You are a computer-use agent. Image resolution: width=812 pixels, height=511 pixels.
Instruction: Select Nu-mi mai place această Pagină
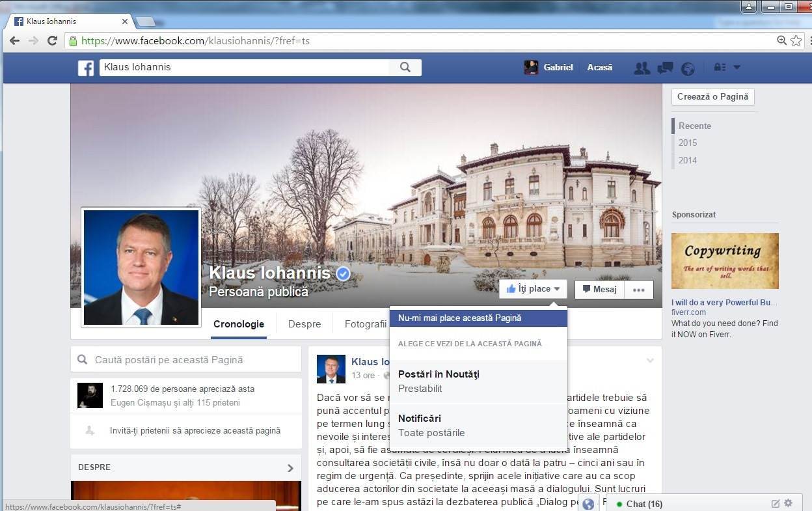pyautogui.click(x=478, y=318)
